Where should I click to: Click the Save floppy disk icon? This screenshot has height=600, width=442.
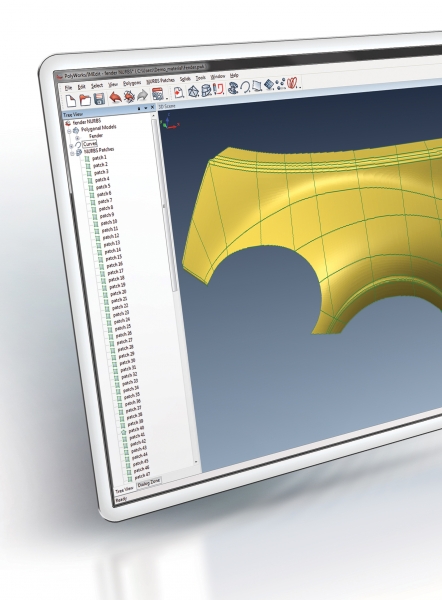click(99, 99)
